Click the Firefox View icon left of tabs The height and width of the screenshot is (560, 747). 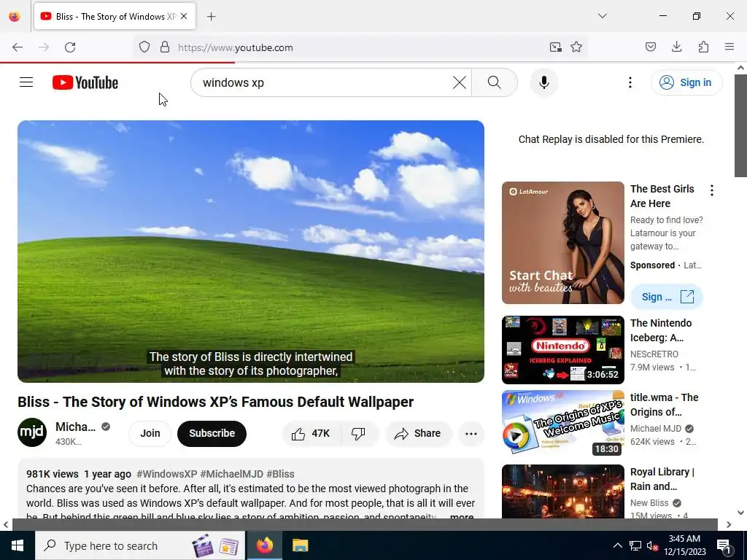click(15, 16)
